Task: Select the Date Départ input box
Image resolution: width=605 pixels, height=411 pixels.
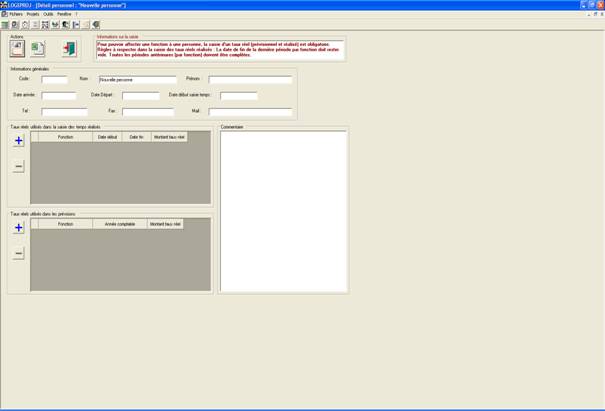Action: (140, 96)
